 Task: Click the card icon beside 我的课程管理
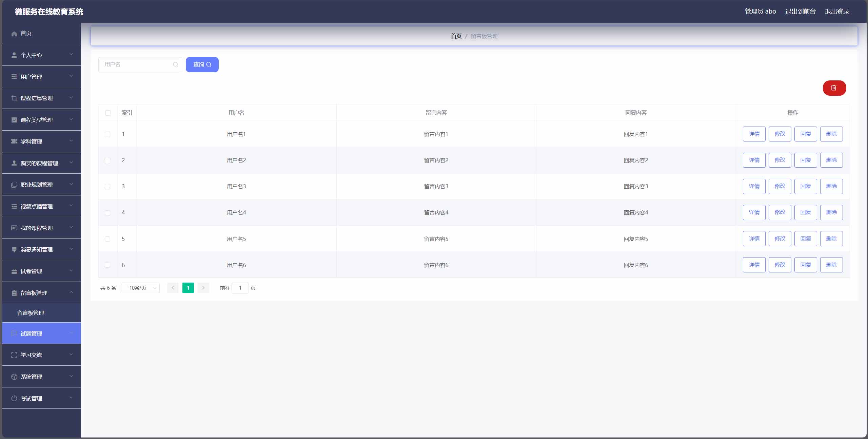point(14,228)
